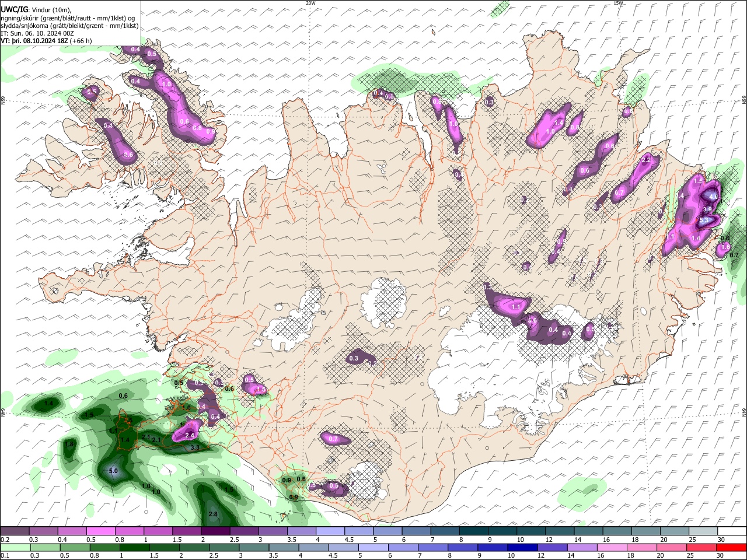Click the '20' label in the upper legend row
This screenshot has height=560, width=747.
click(664, 540)
